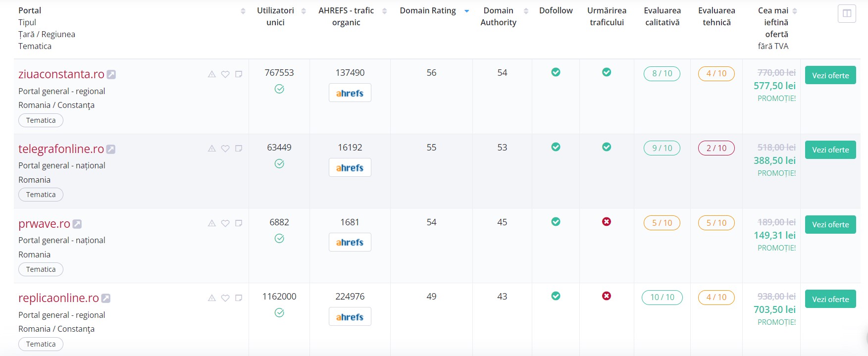Sort by Domain Authority column arrows
The image size is (868, 356).
[x=526, y=11]
